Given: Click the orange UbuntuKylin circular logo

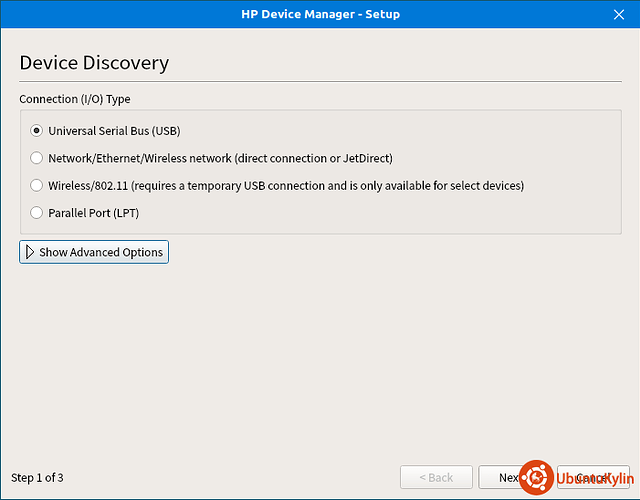Looking at the screenshot, I should [535, 478].
